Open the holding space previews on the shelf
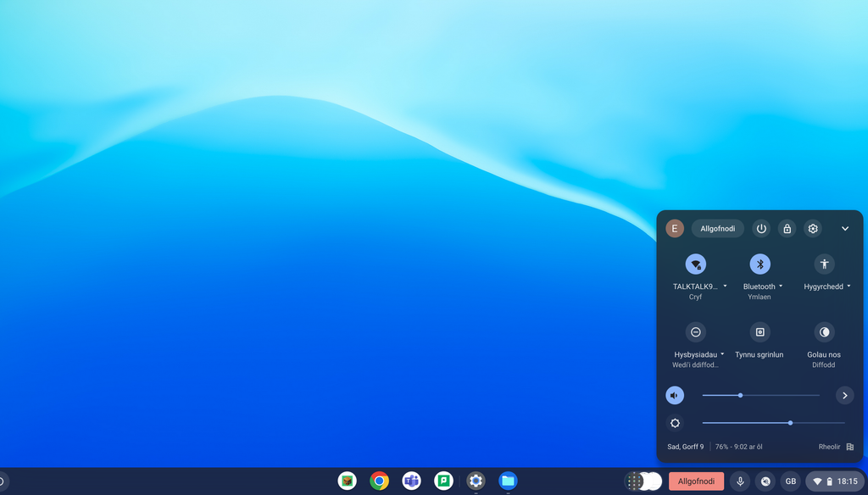This screenshot has height=495, width=868. (x=643, y=481)
